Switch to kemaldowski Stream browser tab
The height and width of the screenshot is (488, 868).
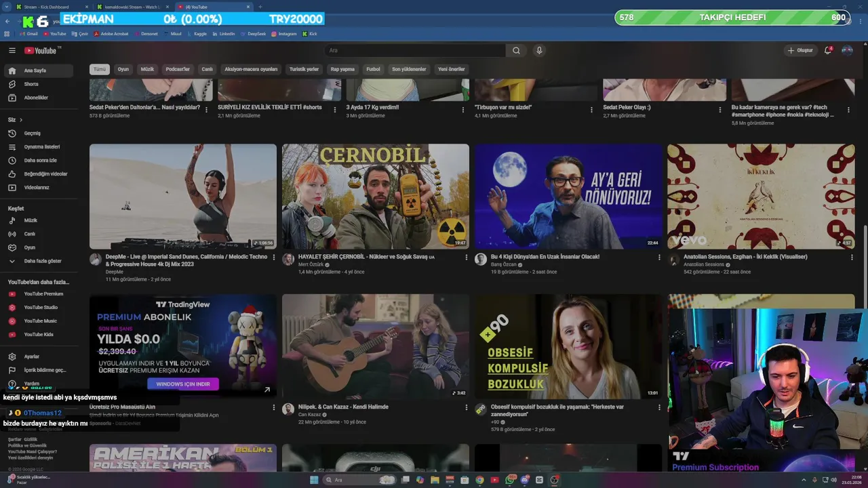pos(132,7)
